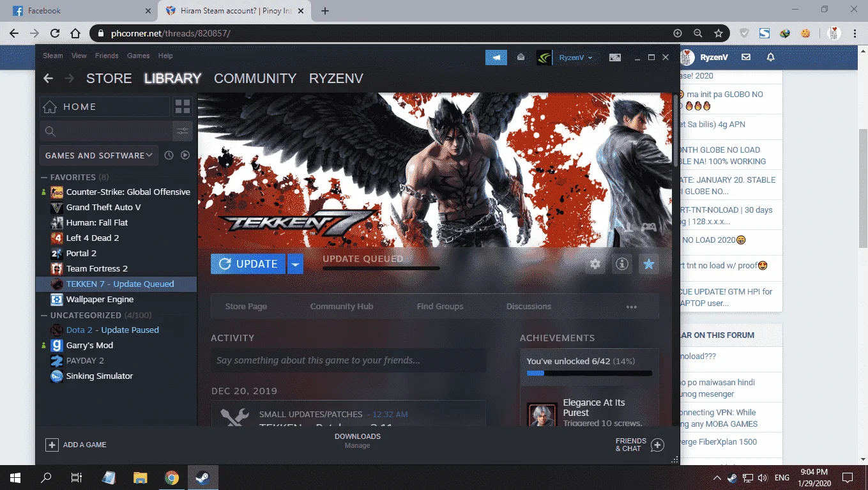Open Find Groups link
This screenshot has width=868, height=490.
[x=440, y=307]
